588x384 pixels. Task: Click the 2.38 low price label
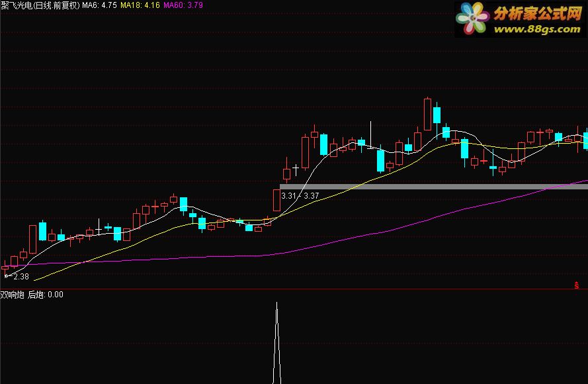click(x=21, y=277)
